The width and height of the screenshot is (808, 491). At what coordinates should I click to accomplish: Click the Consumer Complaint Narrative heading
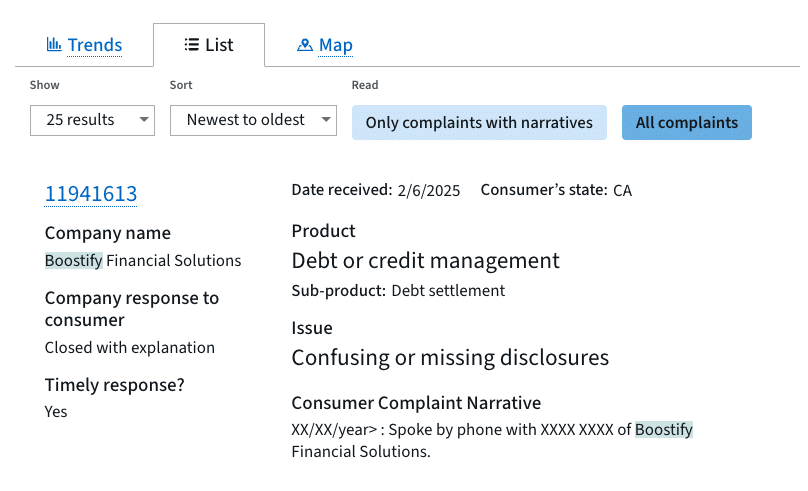coord(416,403)
